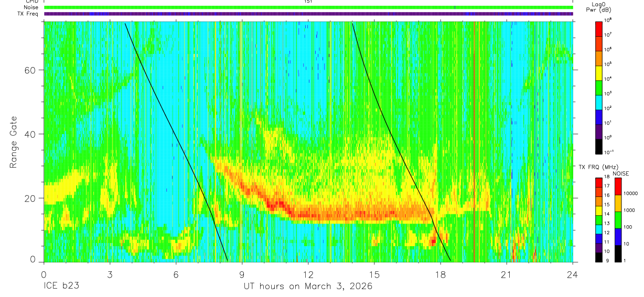Click the 10^5 label on Lag0 Pwr scale
Viewport: 644px width, 297px height.
pos(608,64)
